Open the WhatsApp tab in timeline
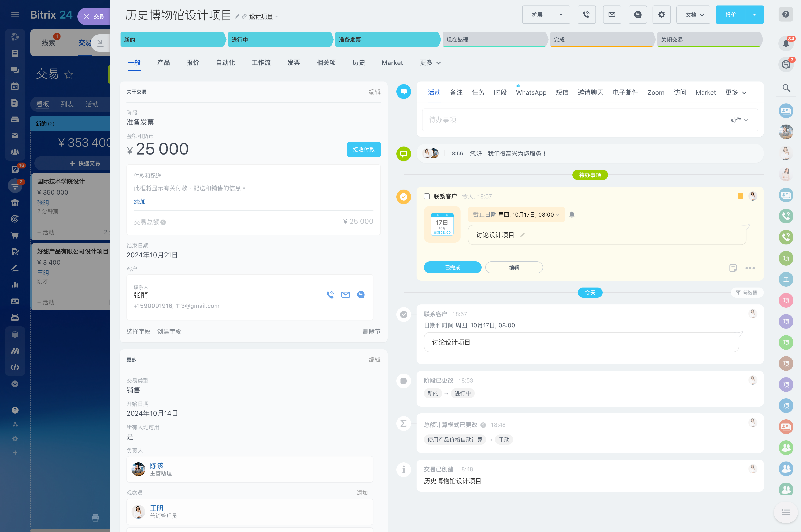This screenshot has height=532, width=801. click(531, 93)
